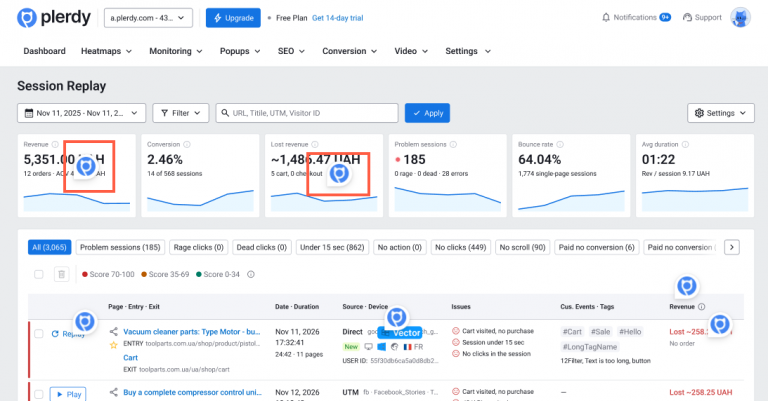Image resolution: width=768 pixels, height=401 pixels.
Task: Expand the Video menu
Action: coord(411,51)
